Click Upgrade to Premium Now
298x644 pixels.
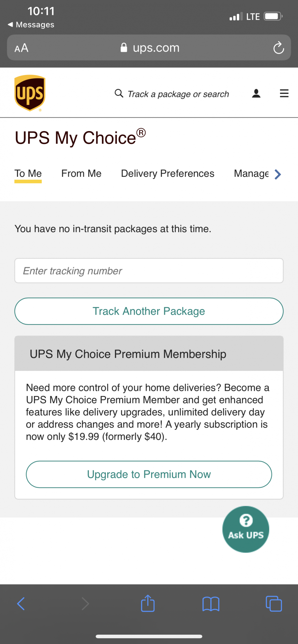point(149,474)
